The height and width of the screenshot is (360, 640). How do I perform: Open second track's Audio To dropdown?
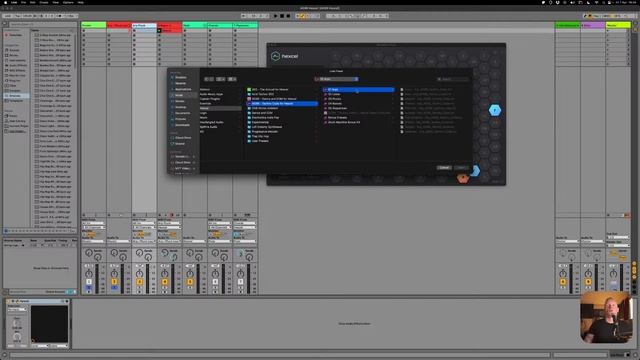(x=119, y=241)
